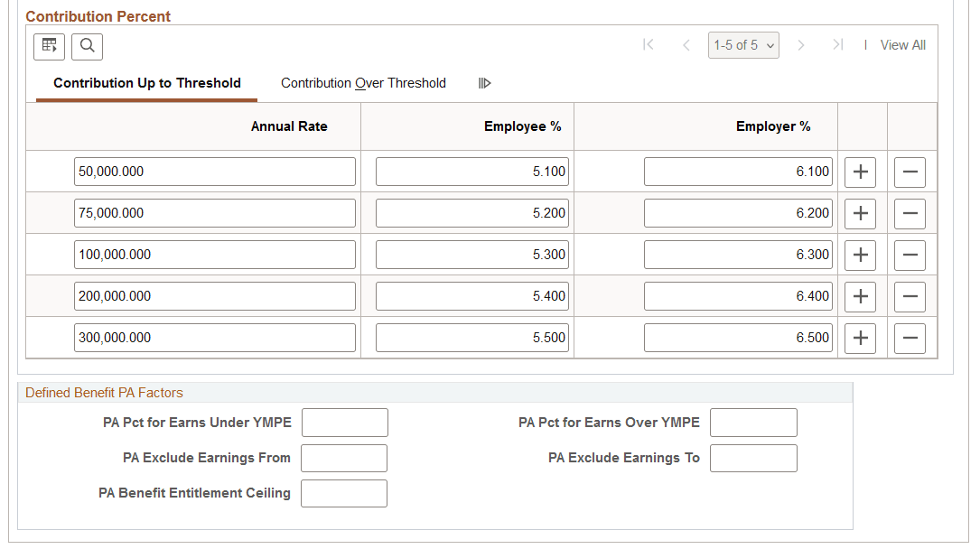Switch to the Contribution Over Threshold tab
The width and height of the screenshot is (980, 549).
363,82
